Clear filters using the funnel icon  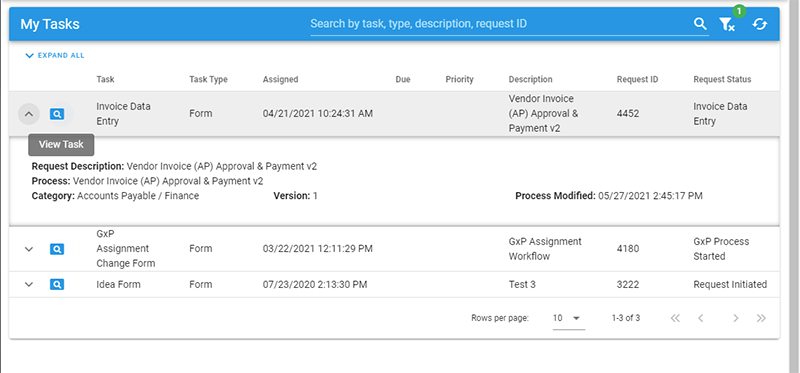[727, 24]
